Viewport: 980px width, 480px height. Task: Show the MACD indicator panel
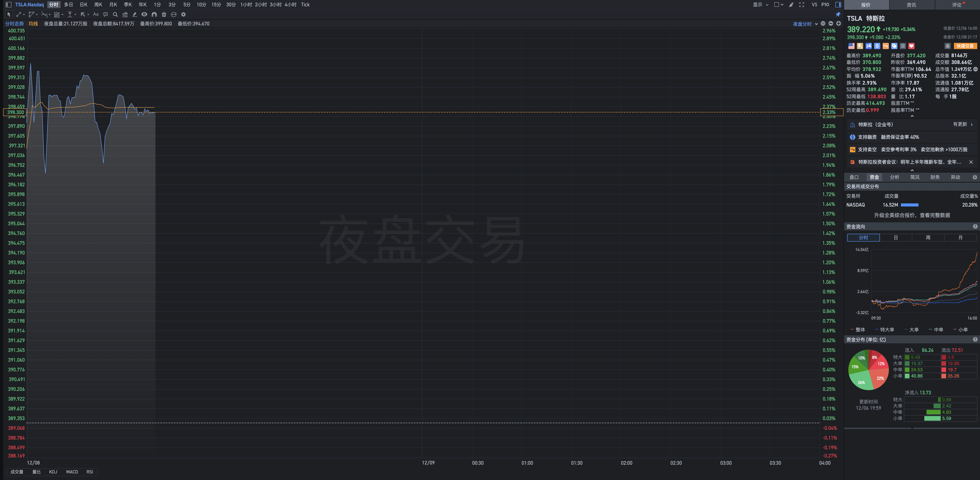click(x=72, y=472)
